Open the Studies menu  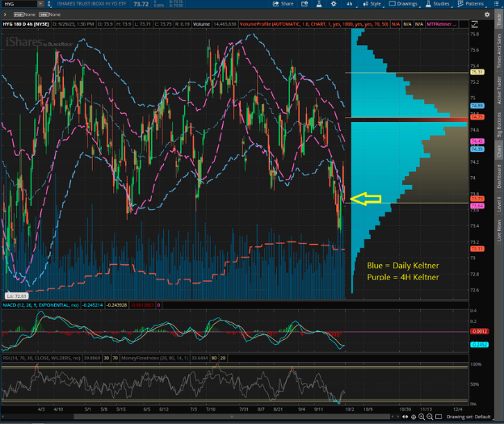tap(438, 4)
